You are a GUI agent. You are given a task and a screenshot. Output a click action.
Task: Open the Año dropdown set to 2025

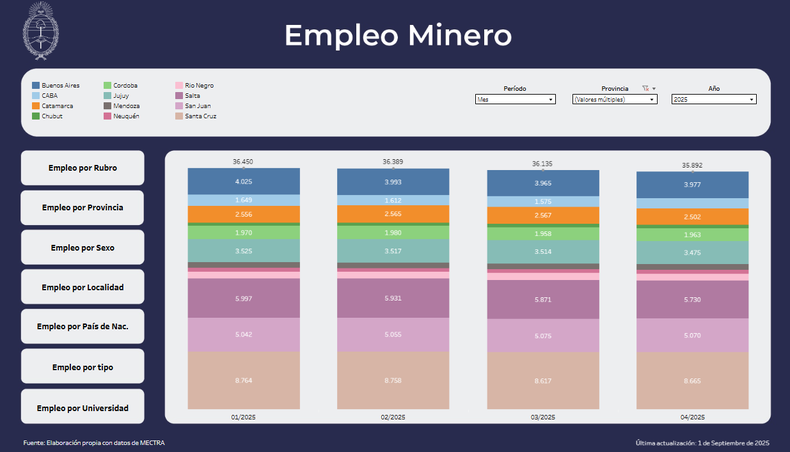coord(713,100)
